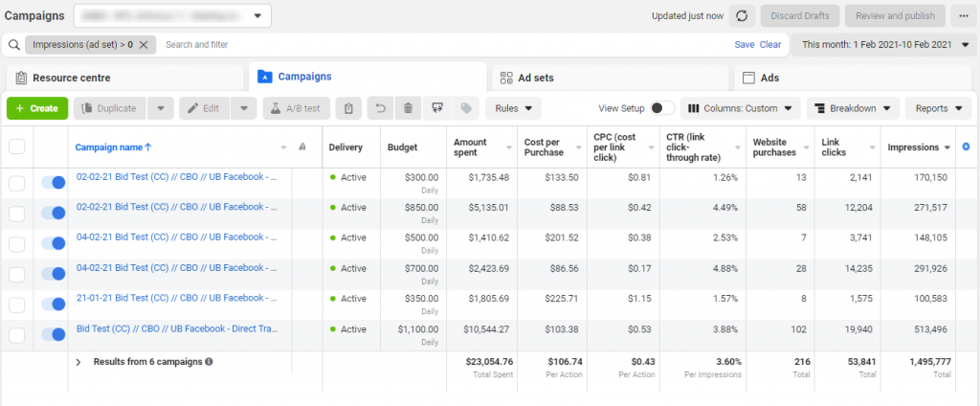
Task: Click the undo arrow icon
Action: point(380,108)
